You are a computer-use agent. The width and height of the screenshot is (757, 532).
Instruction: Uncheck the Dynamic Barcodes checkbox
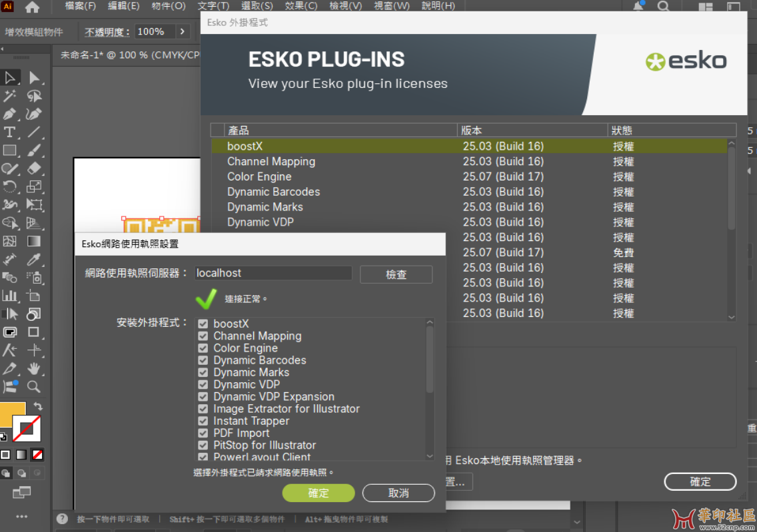click(x=203, y=360)
